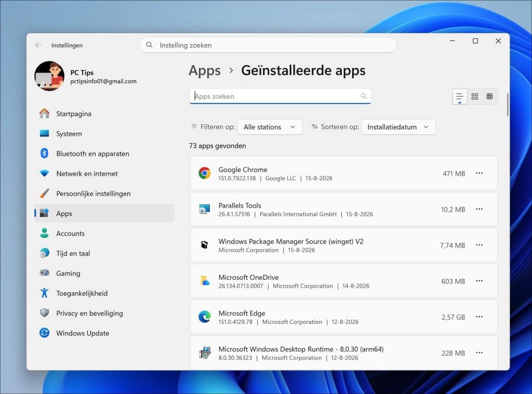Open more options for Microsoft OneDrive

[x=479, y=281]
